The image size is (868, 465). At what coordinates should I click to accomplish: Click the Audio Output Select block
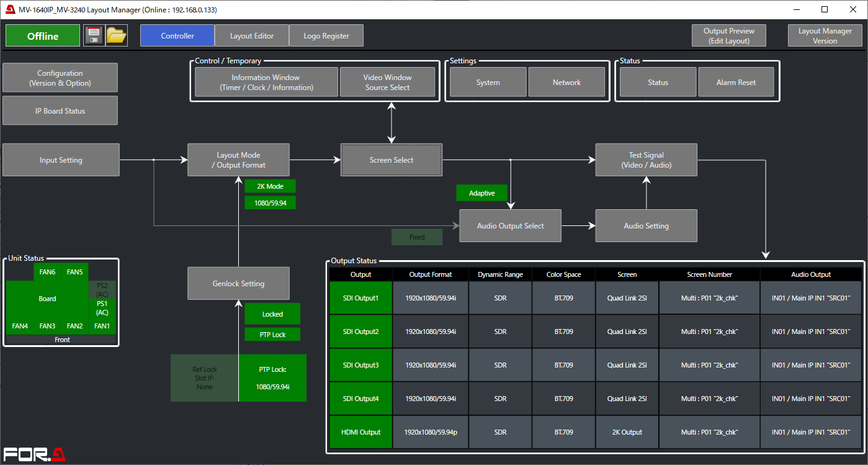tap(510, 226)
